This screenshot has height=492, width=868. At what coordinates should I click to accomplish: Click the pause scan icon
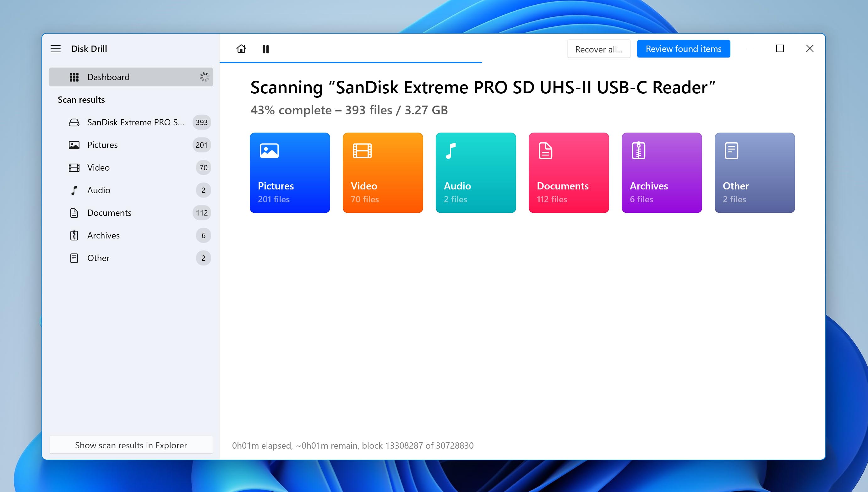click(266, 49)
